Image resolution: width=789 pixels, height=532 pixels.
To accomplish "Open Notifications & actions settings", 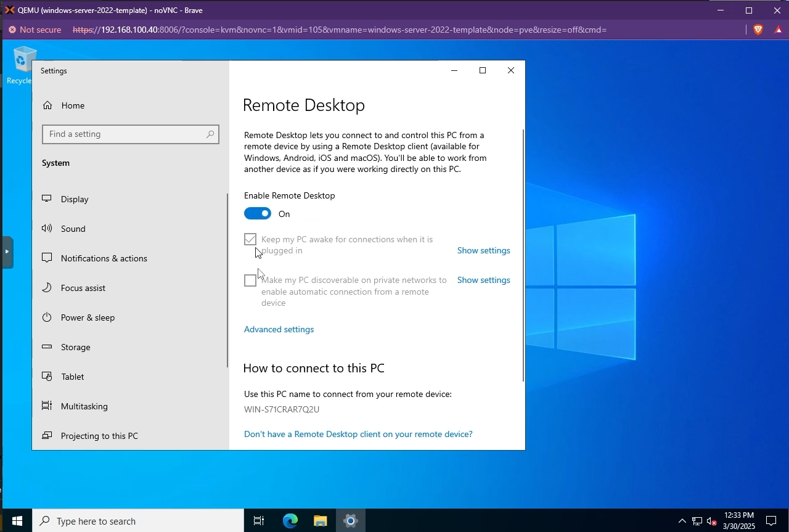I will click(104, 258).
